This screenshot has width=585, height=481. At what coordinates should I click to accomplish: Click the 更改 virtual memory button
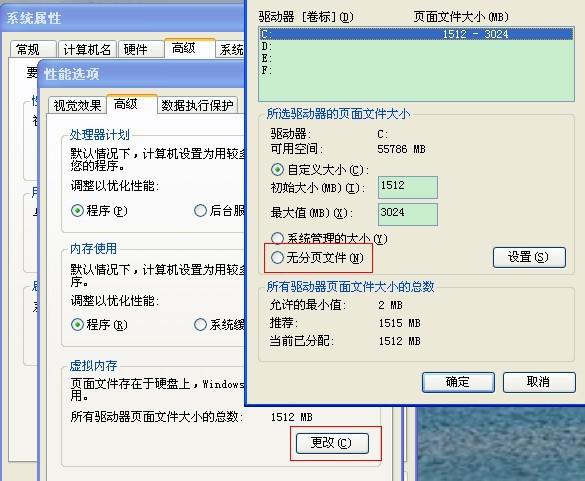pyautogui.click(x=332, y=443)
